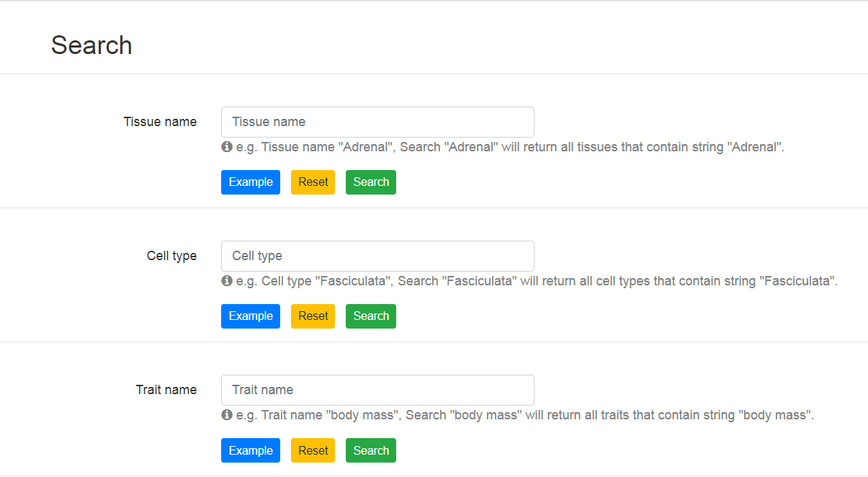Run the green Search button for Trait name
The height and width of the screenshot is (477, 868).
pos(371,450)
